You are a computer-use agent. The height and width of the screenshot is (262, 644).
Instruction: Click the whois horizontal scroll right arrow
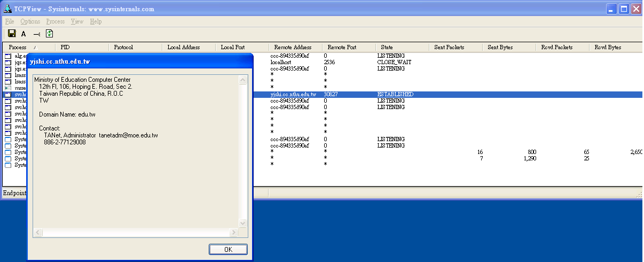233,232
